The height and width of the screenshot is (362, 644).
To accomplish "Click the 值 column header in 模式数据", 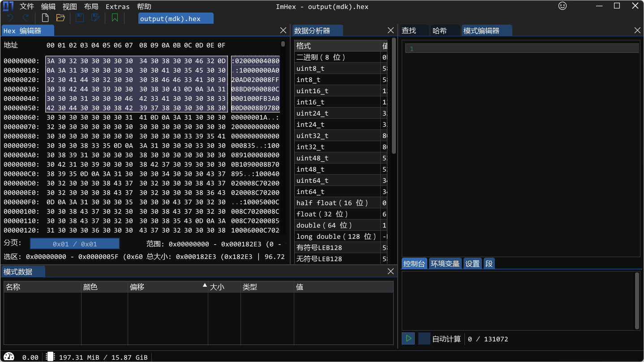I will click(x=343, y=287).
